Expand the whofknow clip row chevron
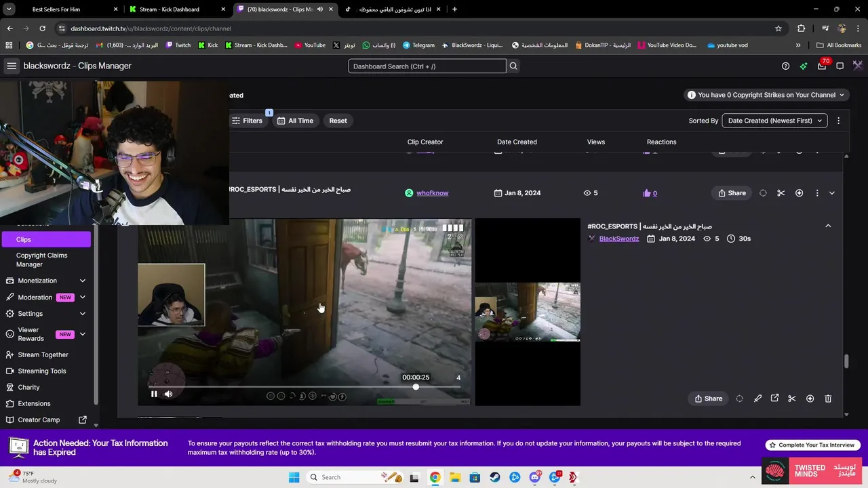 tap(832, 193)
